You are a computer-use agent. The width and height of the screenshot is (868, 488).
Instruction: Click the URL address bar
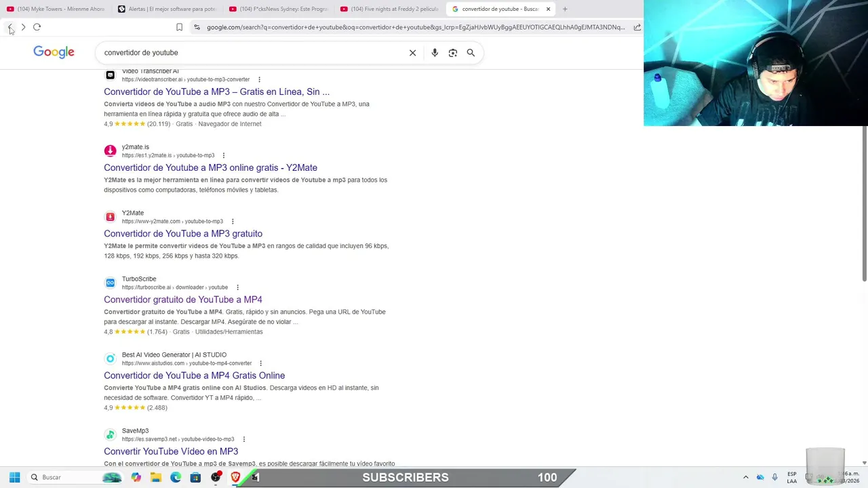point(416,27)
